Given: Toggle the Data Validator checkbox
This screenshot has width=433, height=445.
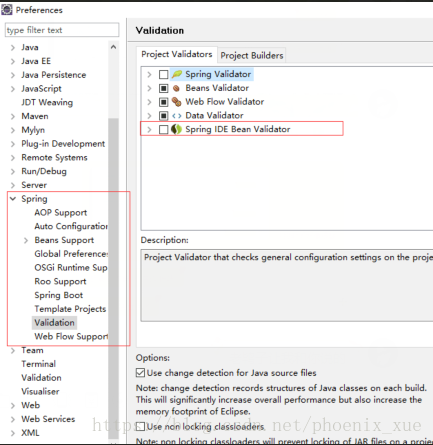Looking at the screenshot, I should [x=163, y=116].
